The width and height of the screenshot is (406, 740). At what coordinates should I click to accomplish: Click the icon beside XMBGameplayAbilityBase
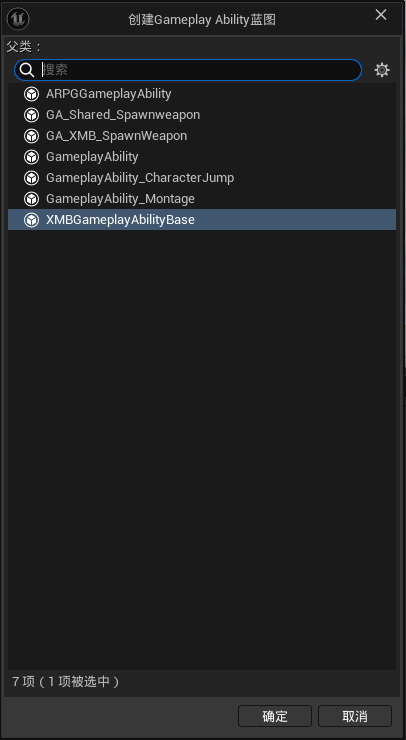pyautogui.click(x=32, y=220)
